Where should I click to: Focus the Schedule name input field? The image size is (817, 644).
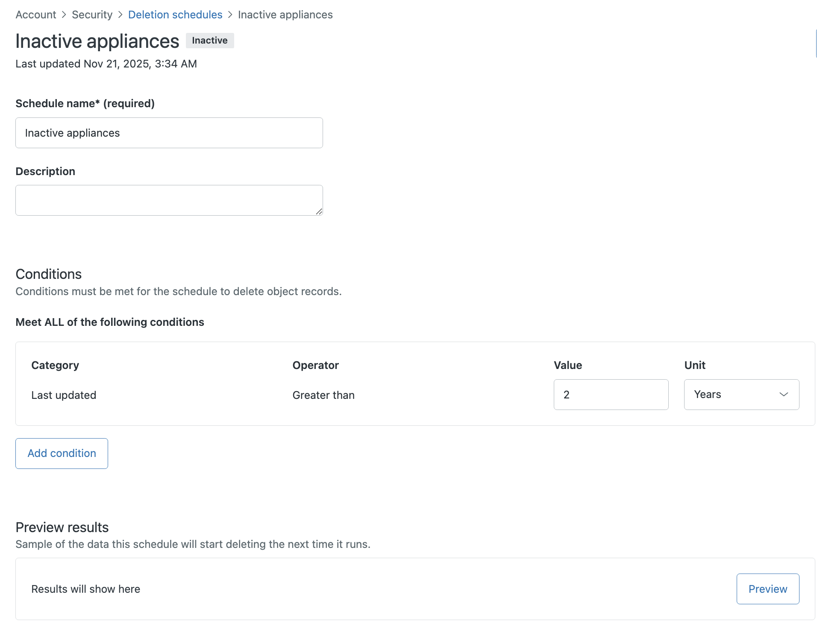[x=169, y=133]
